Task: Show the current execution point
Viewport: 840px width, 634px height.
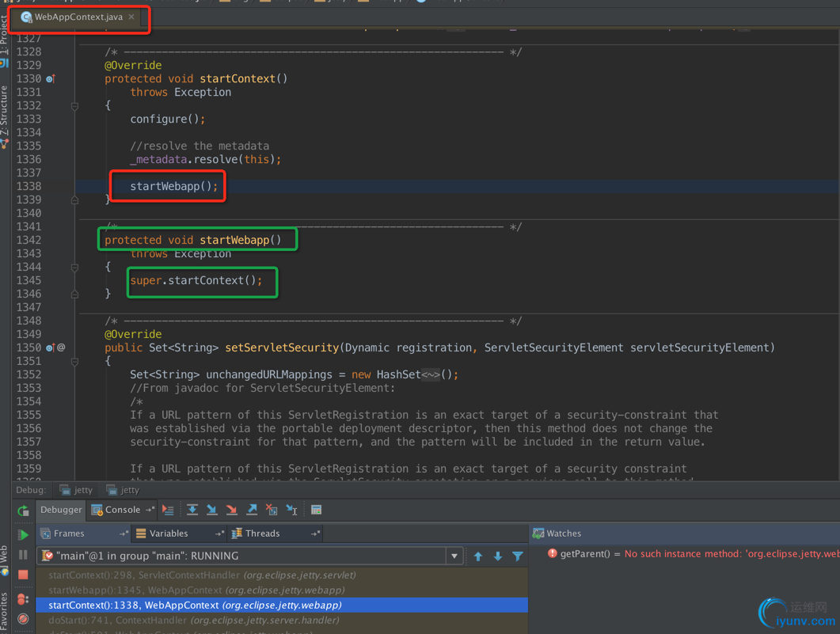Action: tap(168, 511)
